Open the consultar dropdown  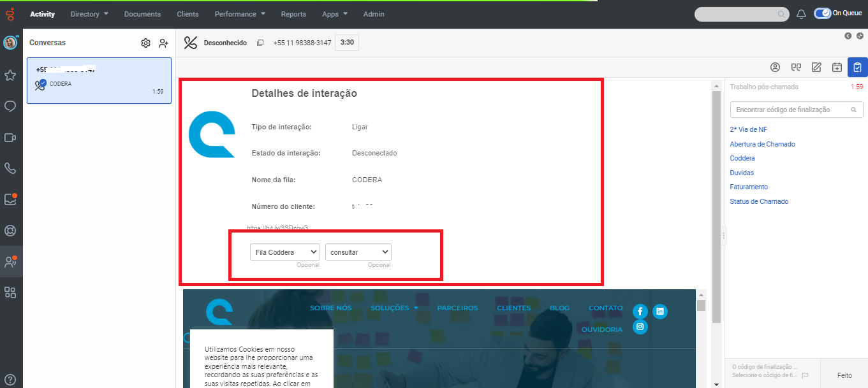(358, 252)
